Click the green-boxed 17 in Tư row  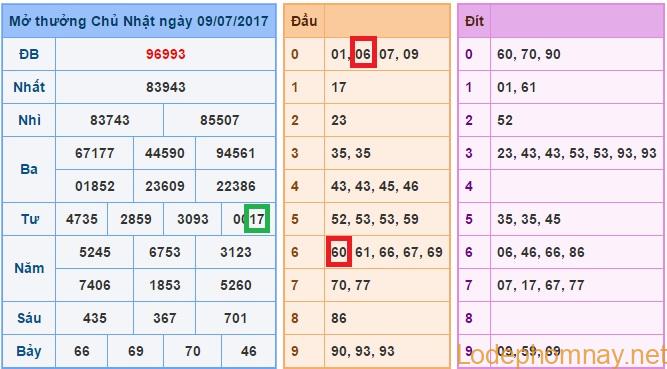[257, 219]
